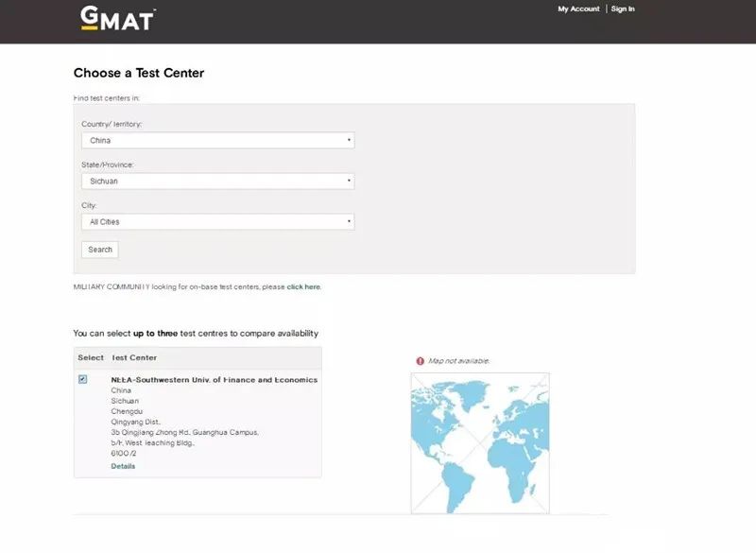Click the 'Qingyang Dist.' address line
This screenshot has height=553, width=756.
coord(135,422)
